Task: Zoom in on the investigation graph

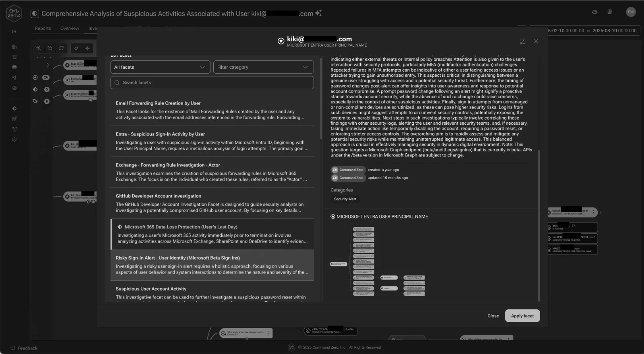Action: 39,48
